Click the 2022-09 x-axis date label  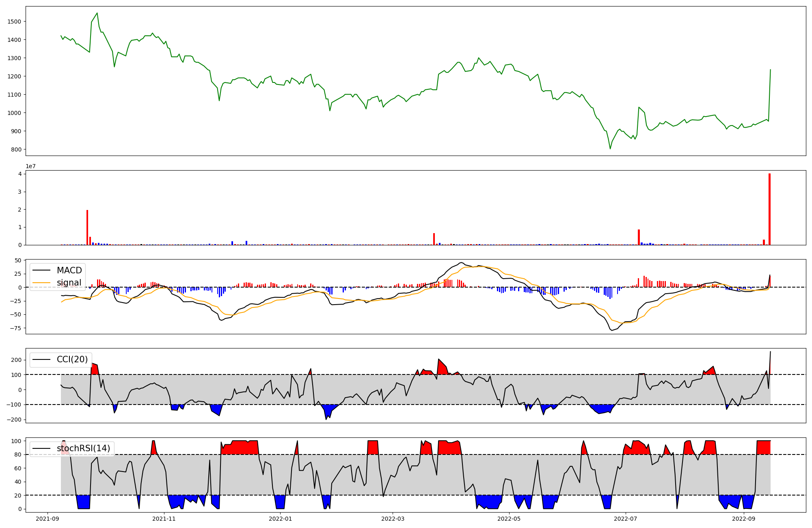[x=744, y=519]
